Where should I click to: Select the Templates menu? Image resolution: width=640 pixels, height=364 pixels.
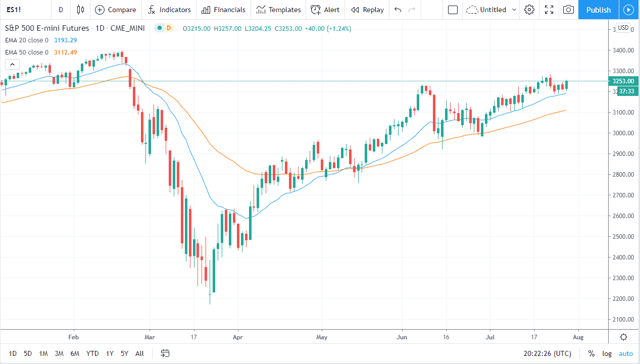pyautogui.click(x=278, y=10)
